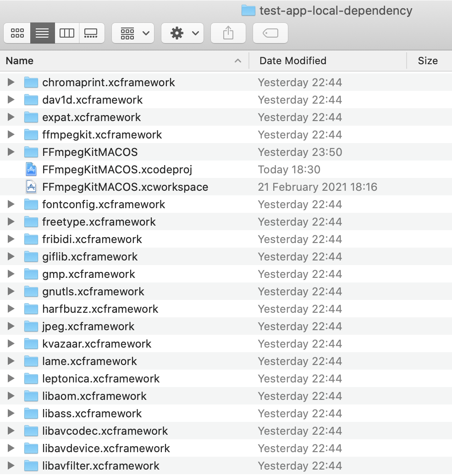Expand the FFmpegKitMACOS folder disclosure triangle
This screenshot has height=476, width=452.
point(11,152)
